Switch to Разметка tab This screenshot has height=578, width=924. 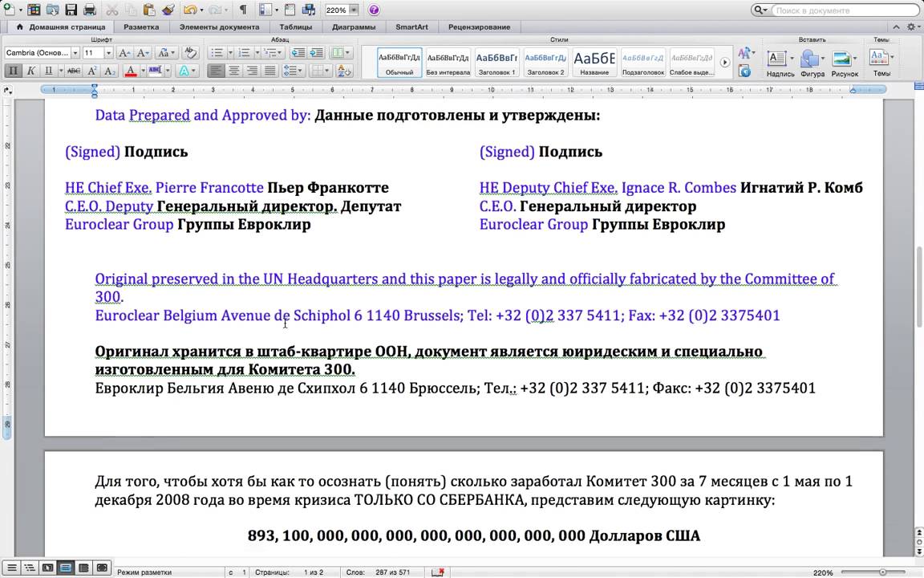tap(141, 27)
